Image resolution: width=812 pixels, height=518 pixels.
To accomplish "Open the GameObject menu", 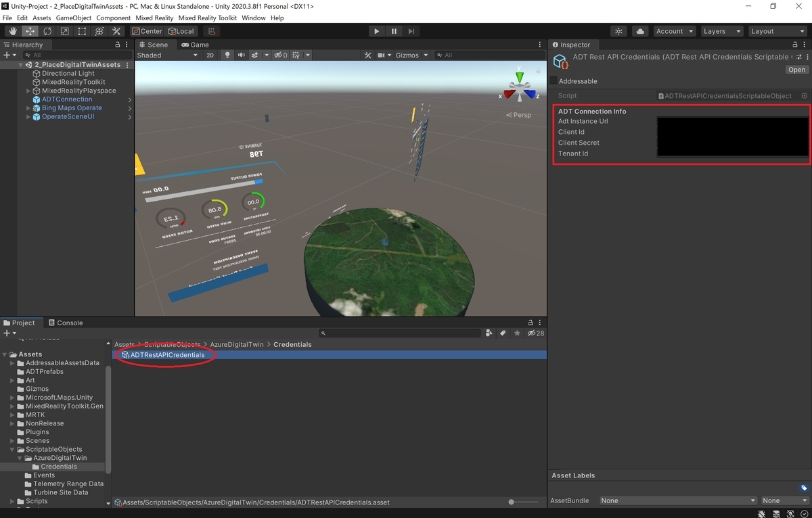I will point(73,18).
